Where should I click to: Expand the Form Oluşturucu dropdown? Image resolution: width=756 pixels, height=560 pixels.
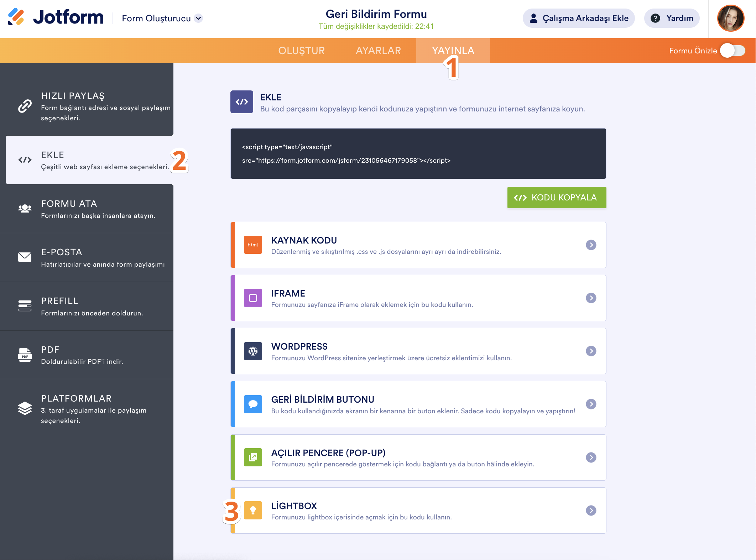pyautogui.click(x=198, y=18)
